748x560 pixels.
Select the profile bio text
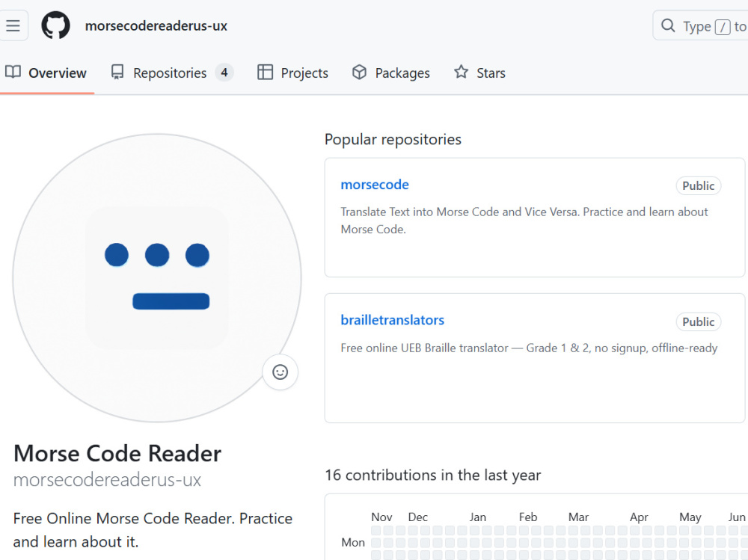153,530
